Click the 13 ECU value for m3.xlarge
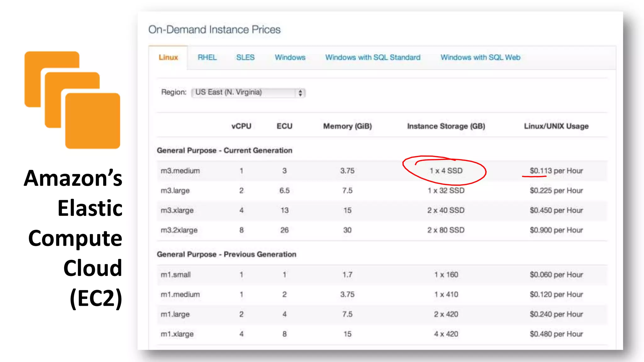Viewport: 644px width, 362px height. coord(284,211)
